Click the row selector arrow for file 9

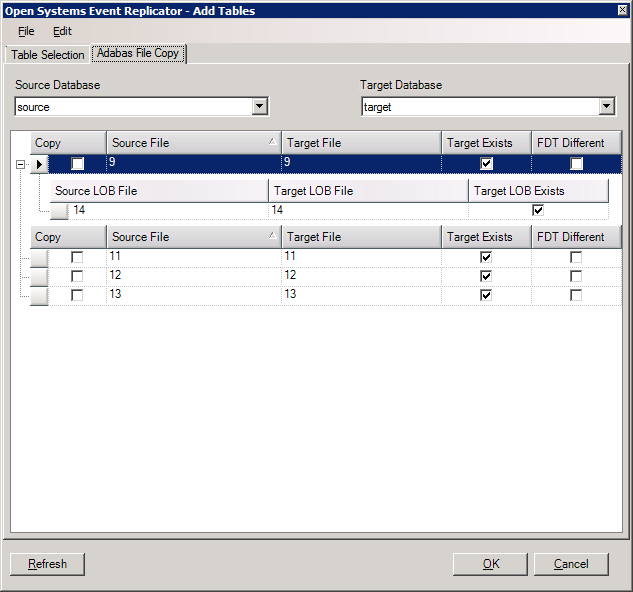40,164
